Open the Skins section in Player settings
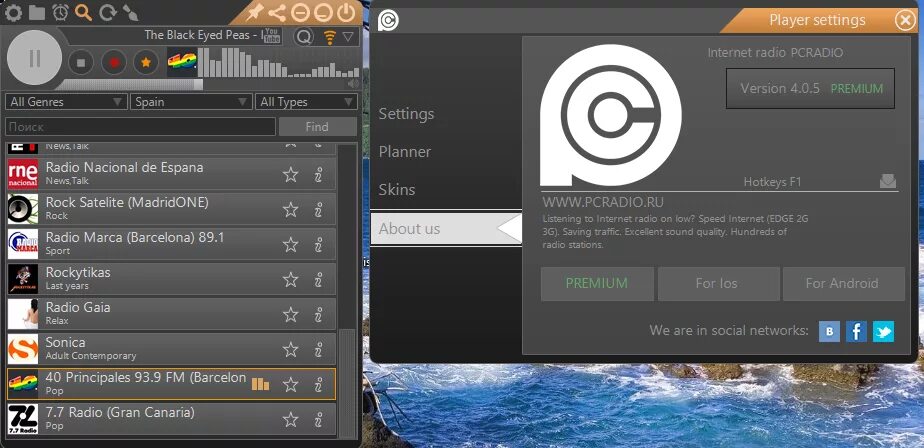The width and height of the screenshot is (924, 448). click(x=397, y=190)
